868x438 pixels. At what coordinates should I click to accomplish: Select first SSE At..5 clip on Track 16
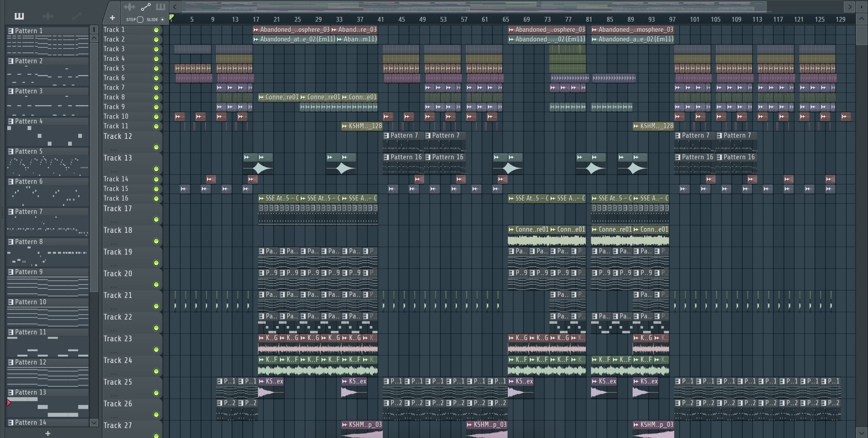(x=279, y=199)
